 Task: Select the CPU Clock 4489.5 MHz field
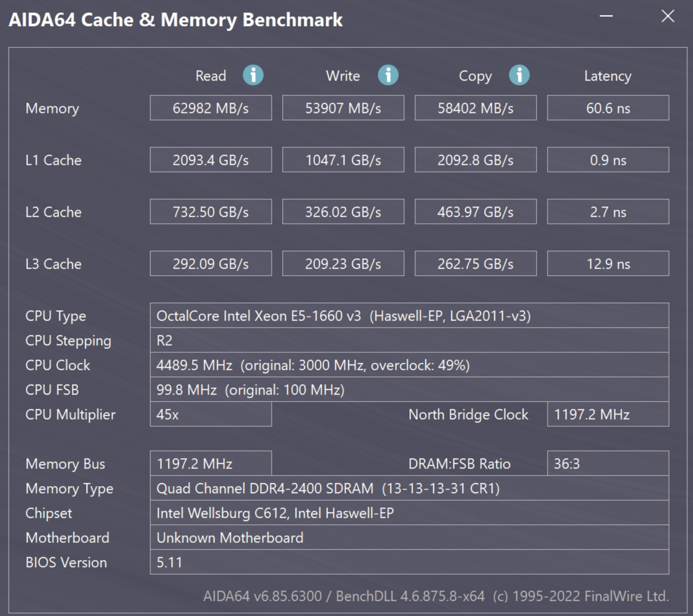410,365
